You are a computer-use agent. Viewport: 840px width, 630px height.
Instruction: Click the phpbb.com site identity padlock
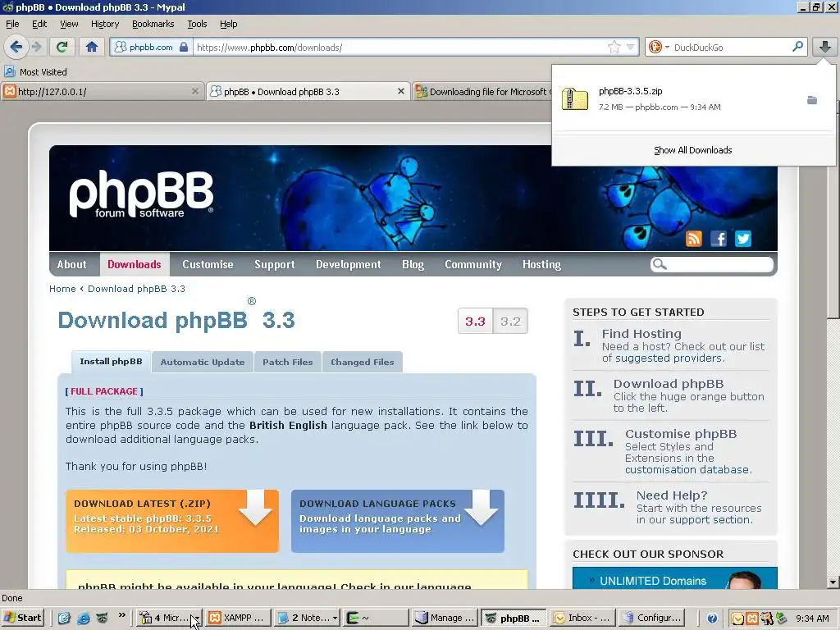pyautogui.click(x=184, y=47)
